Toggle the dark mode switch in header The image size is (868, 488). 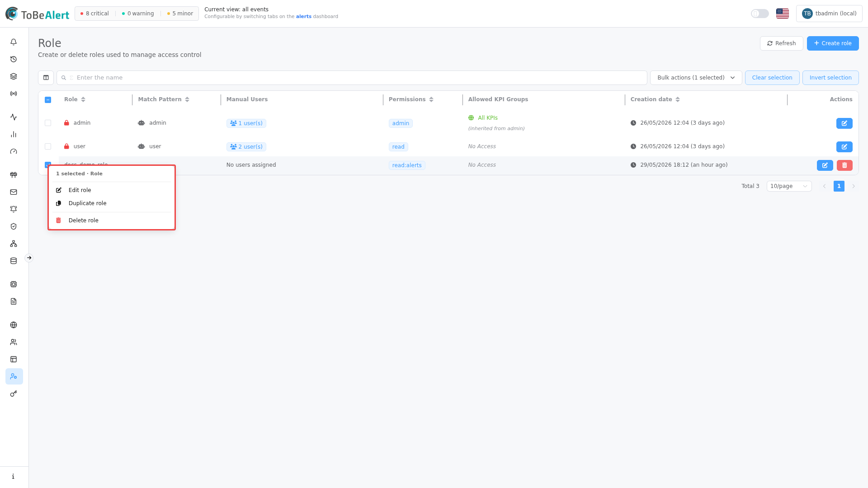pyautogui.click(x=759, y=14)
